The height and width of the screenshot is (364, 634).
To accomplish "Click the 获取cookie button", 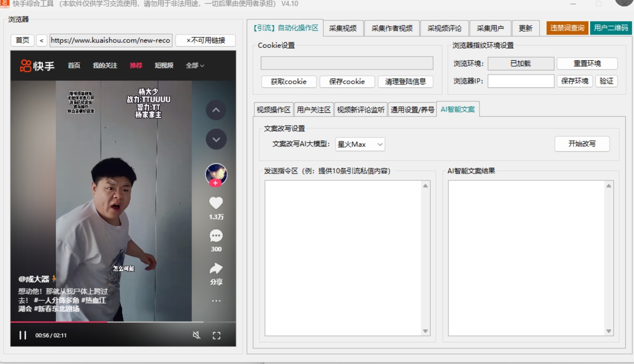I will pyautogui.click(x=288, y=82).
